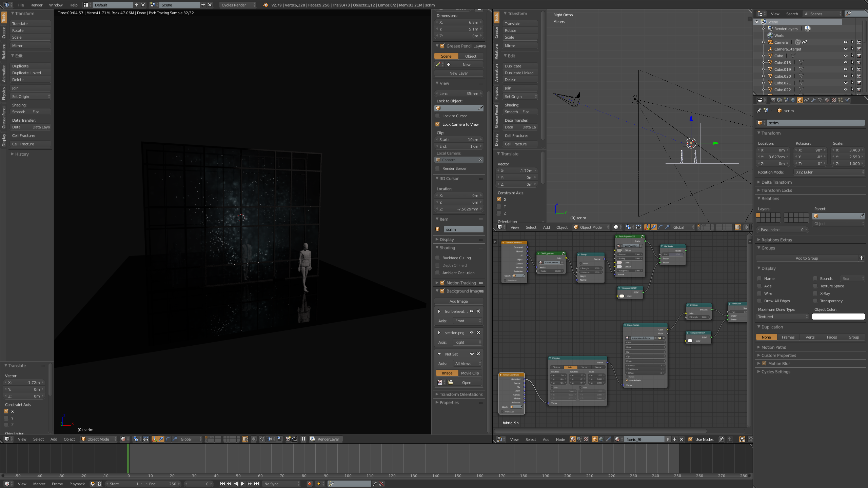Open the World properties globe tab
The width and height of the screenshot is (868, 488).
(x=793, y=100)
